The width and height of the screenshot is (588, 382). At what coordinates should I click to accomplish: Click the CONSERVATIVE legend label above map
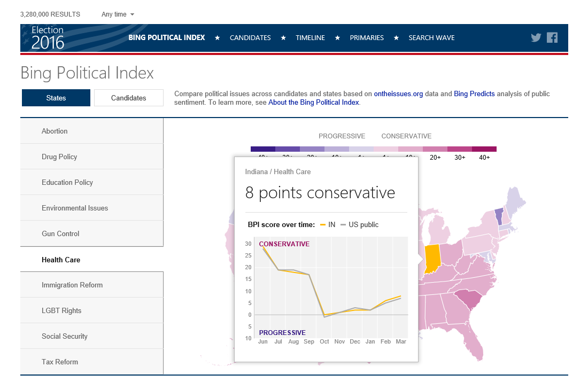click(x=406, y=136)
